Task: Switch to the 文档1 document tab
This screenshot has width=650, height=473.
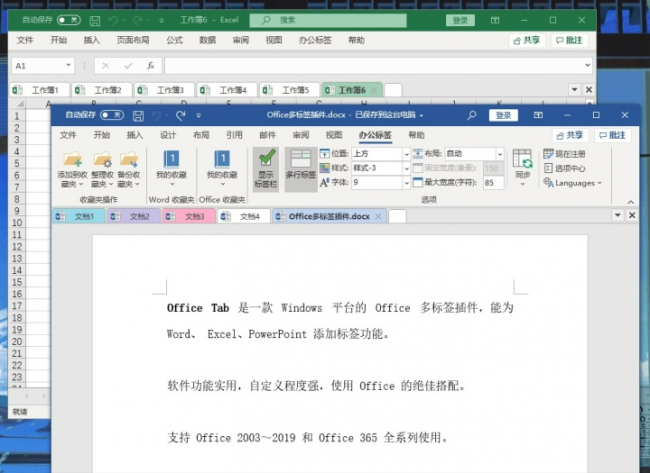Action: 79,216
